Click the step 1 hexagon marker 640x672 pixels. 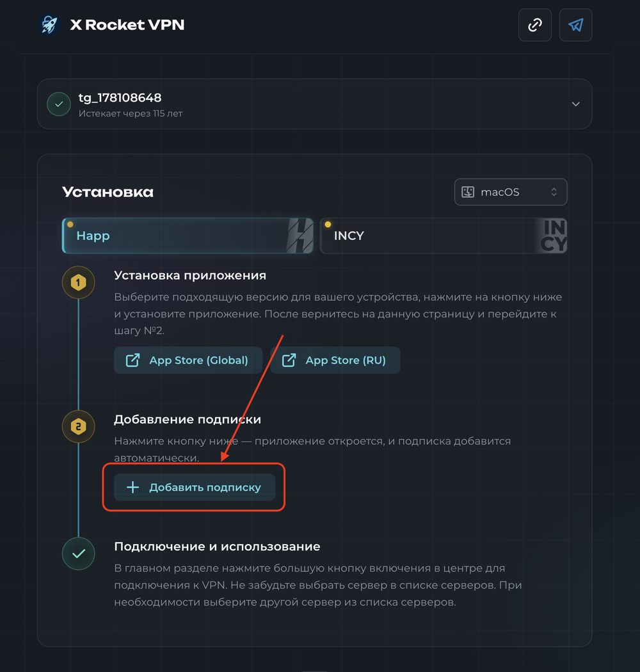[x=79, y=282]
